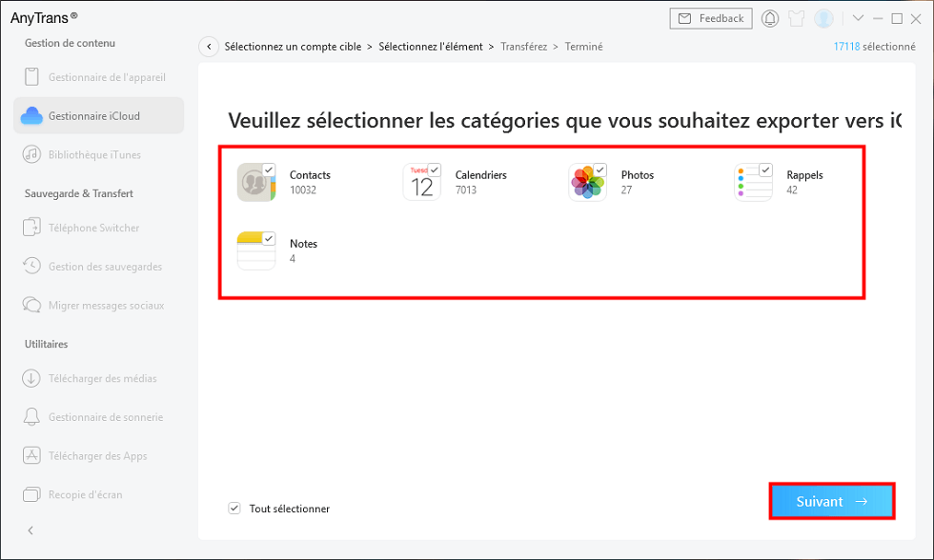934x560 pixels.
Task: Select Téléphone Switcher in sidebar
Action: pyautogui.click(x=93, y=228)
